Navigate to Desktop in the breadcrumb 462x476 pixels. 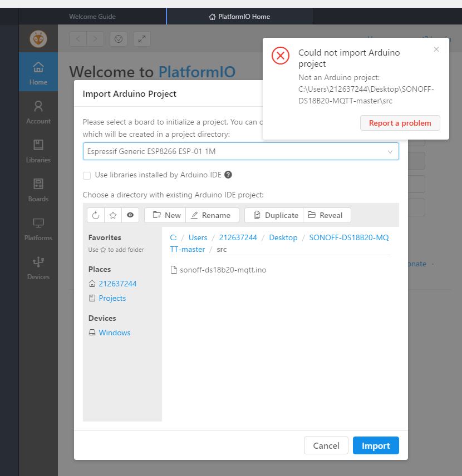click(x=283, y=237)
